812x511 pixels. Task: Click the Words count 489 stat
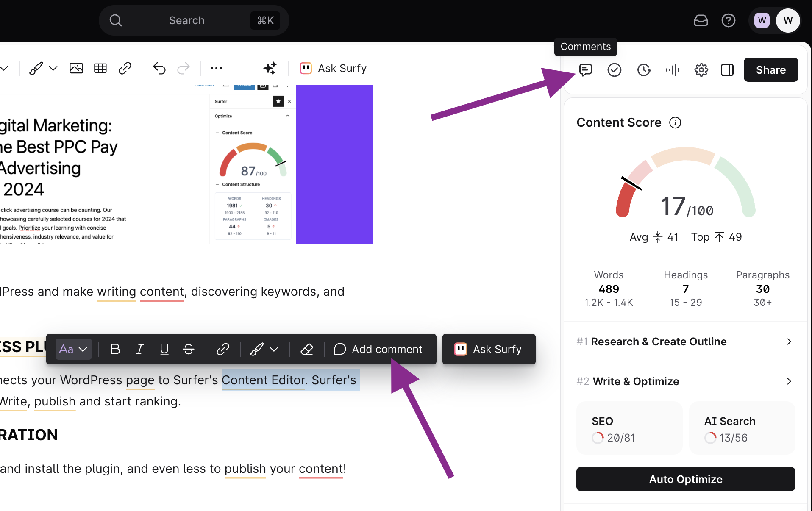[609, 289]
